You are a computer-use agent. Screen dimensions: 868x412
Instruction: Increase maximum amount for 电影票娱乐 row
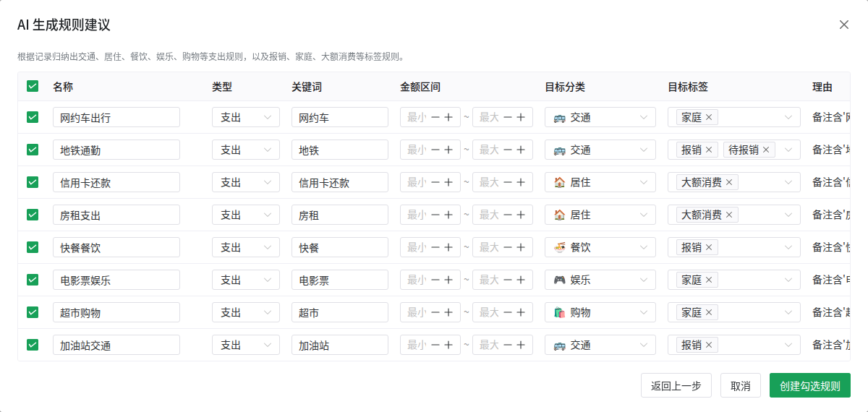tap(521, 280)
